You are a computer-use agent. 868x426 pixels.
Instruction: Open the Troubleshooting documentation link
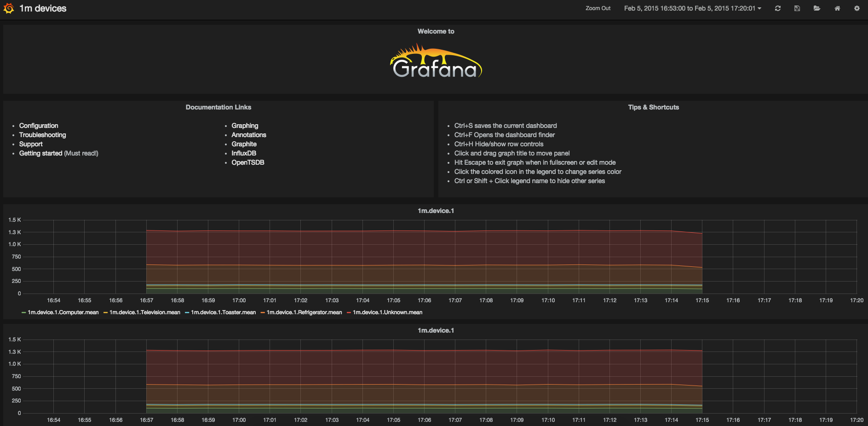[42, 135]
